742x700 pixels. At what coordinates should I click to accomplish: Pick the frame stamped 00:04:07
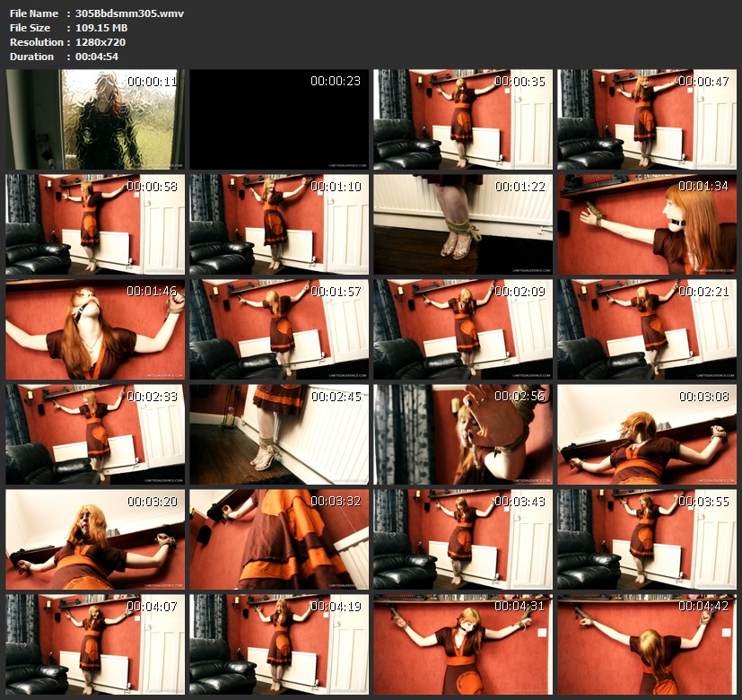click(x=95, y=644)
